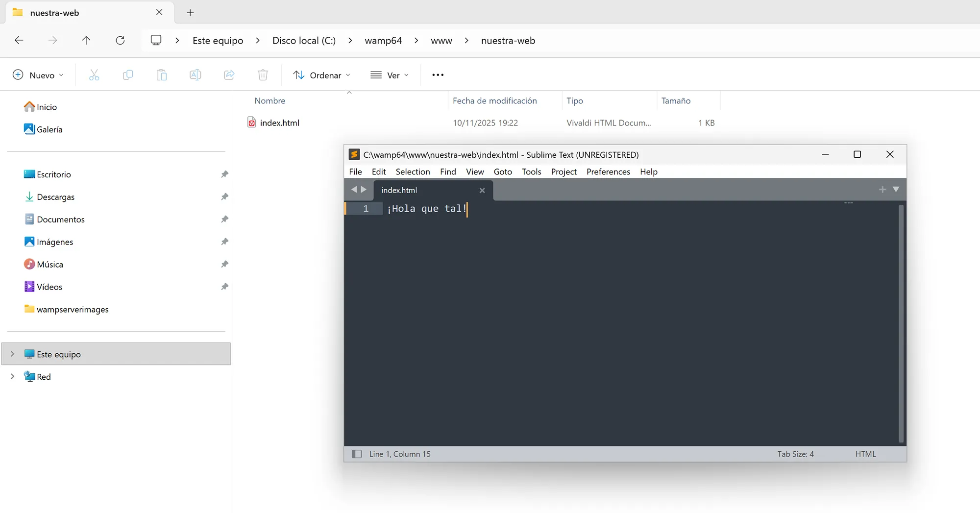Viewport: 980px width, 513px height.
Task: Open the Sublime tab list dropdown arrow
Action: pyautogui.click(x=896, y=190)
